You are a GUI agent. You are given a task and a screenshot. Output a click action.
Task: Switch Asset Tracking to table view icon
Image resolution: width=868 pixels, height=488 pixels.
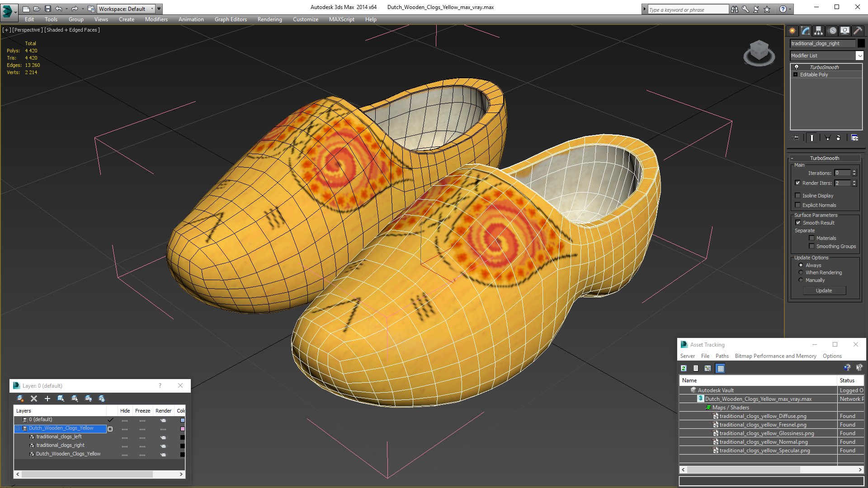click(x=721, y=368)
